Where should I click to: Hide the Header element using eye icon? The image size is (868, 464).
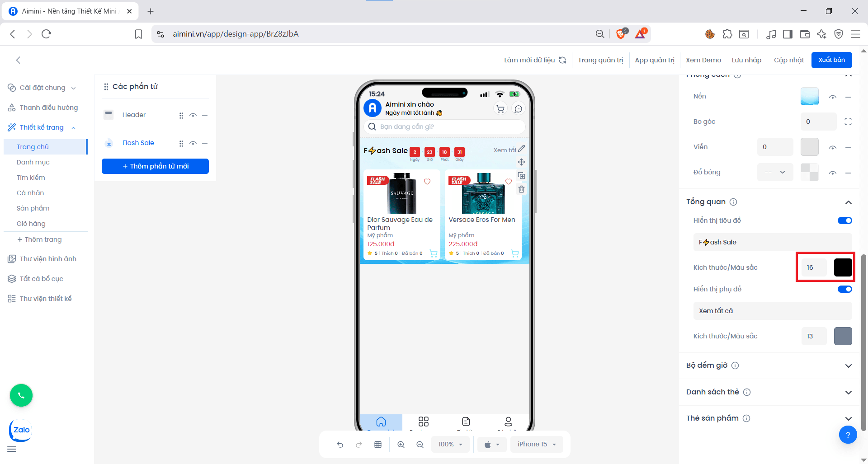193,115
